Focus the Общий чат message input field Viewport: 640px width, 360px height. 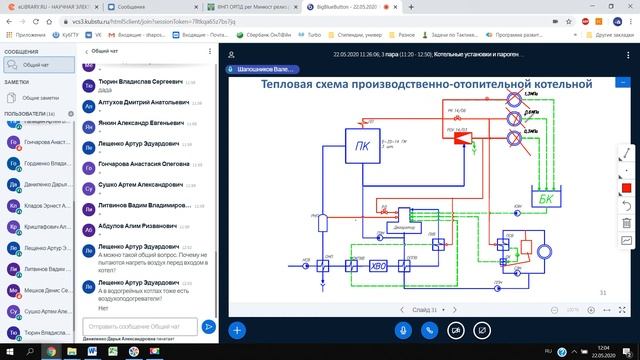point(140,327)
